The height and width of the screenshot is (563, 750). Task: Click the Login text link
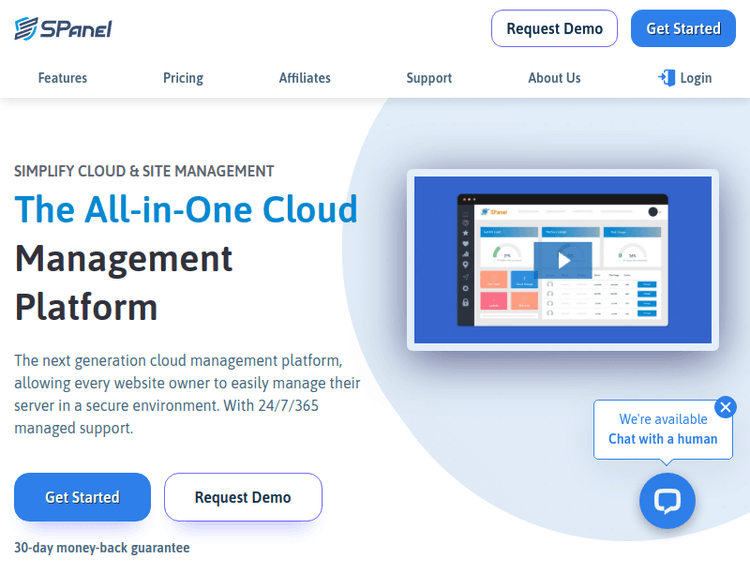[696, 78]
